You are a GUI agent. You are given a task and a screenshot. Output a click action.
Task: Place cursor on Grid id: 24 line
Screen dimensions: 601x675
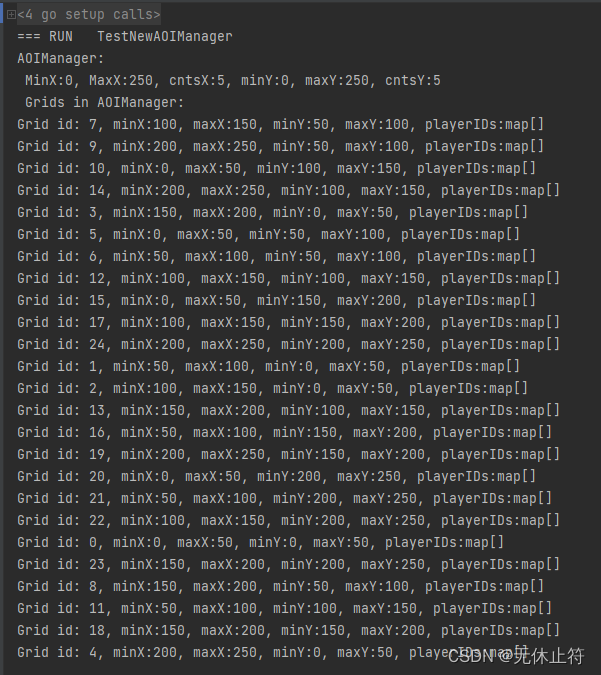pos(288,345)
